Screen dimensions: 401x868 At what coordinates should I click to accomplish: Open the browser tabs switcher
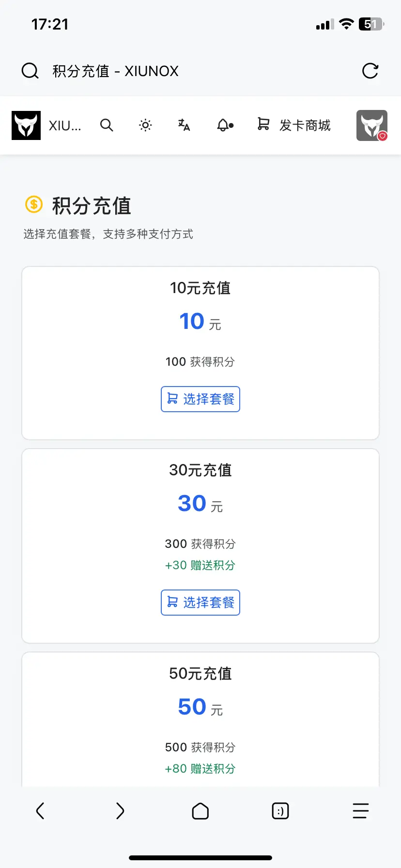point(280,811)
